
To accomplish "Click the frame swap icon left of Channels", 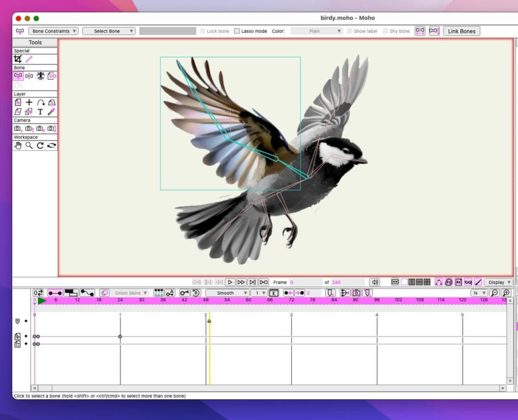I will pyautogui.click(x=38, y=293).
